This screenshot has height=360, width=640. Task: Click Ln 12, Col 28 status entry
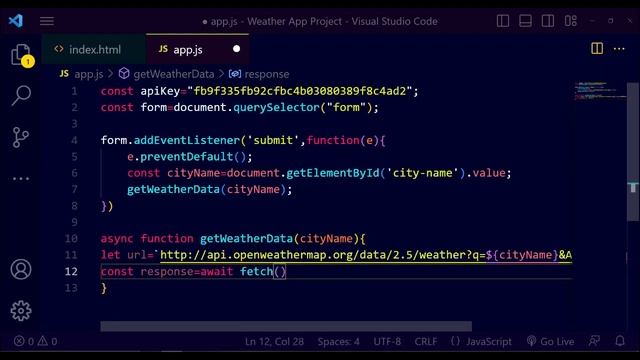point(274,342)
